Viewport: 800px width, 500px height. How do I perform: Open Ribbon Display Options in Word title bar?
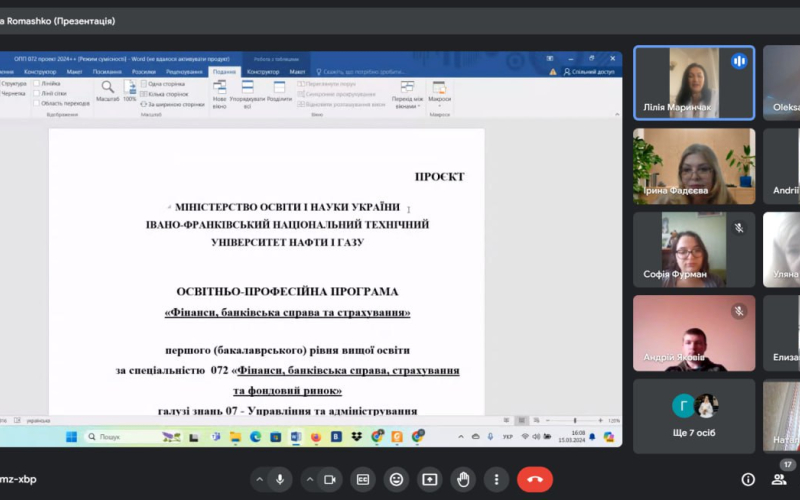(x=549, y=59)
